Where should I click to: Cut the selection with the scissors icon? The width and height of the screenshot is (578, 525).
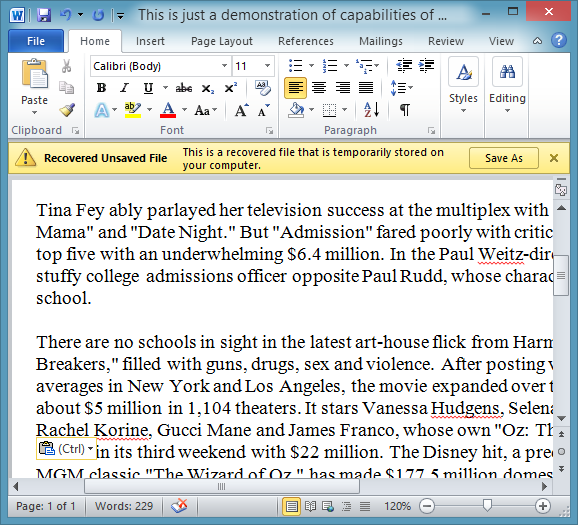tap(66, 66)
